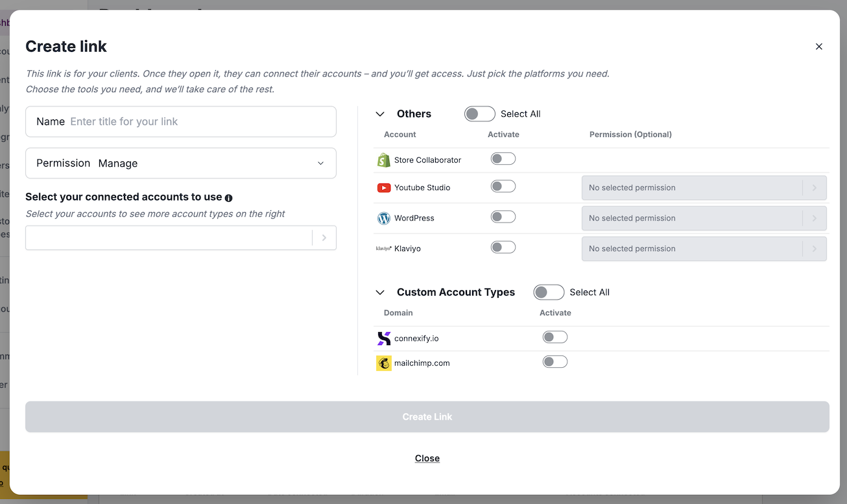Image resolution: width=847 pixels, height=504 pixels.
Task: Toggle Select All for Others section
Action: tap(479, 114)
